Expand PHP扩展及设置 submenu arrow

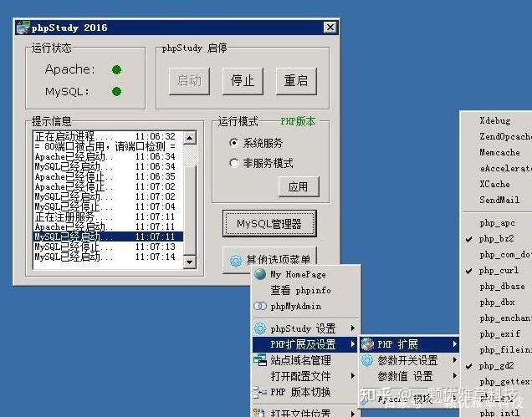pos(353,344)
